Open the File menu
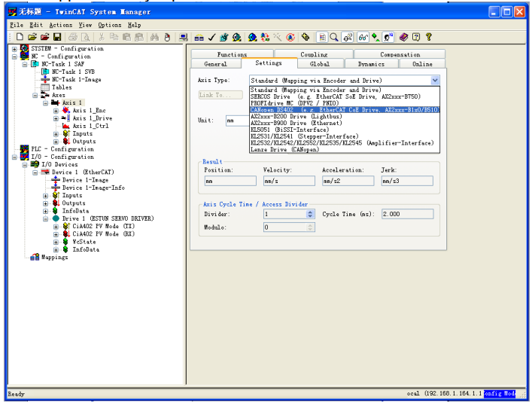Image resolution: width=532 pixels, height=403 pixels. coord(17,25)
